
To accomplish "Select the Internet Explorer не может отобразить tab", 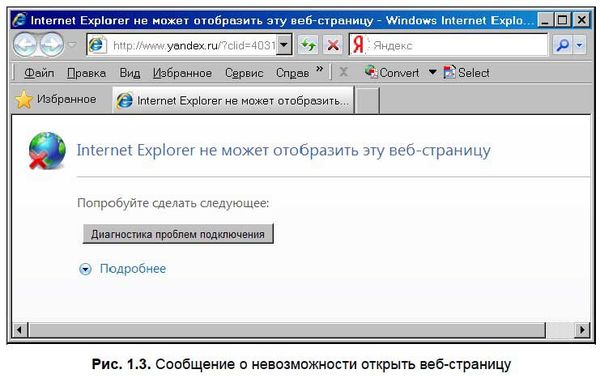I will click(x=233, y=101).
